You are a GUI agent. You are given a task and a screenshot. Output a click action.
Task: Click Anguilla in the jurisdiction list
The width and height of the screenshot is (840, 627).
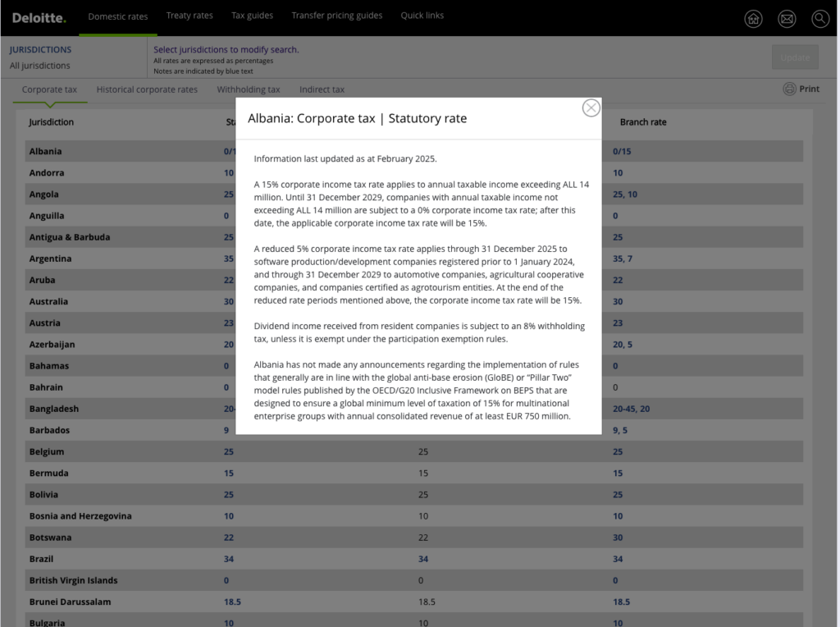coord(47,216)
